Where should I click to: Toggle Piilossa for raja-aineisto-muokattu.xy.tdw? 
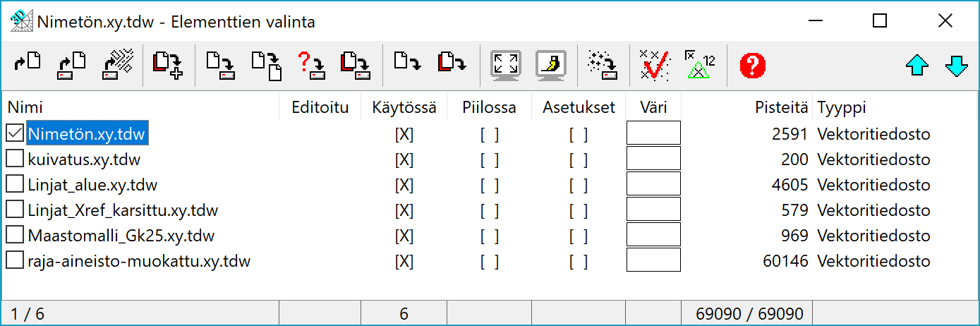click(489, 262)
